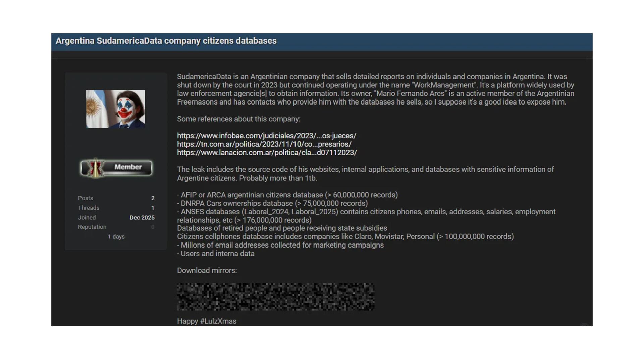The image size is (644, 348).
Task: Click the Threads stat label
Action: pos(89,208)
